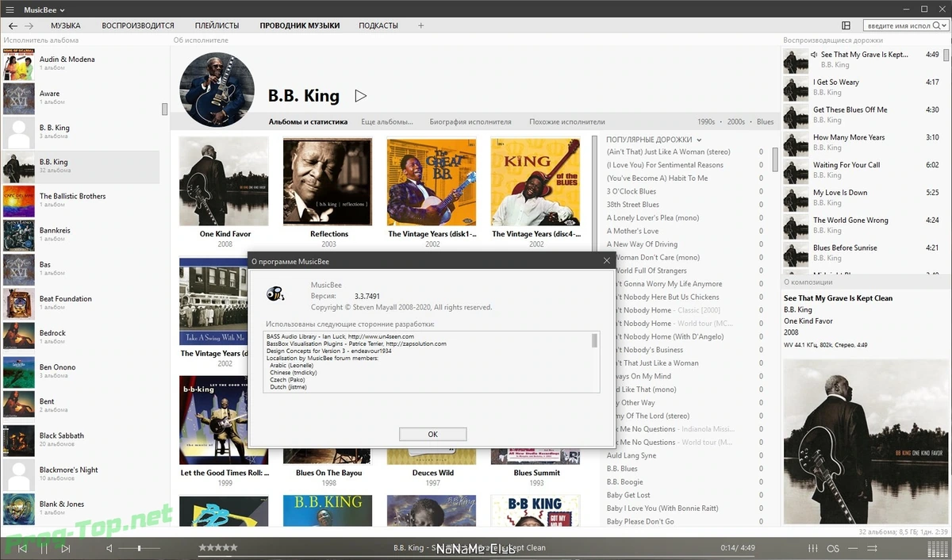Open Альбомы и статистика subtab
The image size is (952, 560).
click(x=309, y=122)
